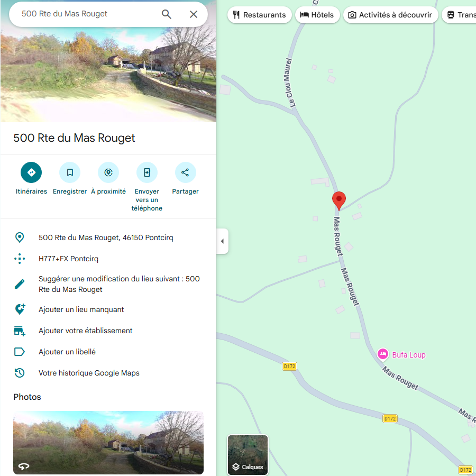
Task: Click the history clock icon
Action: click(x=20, y=373)
